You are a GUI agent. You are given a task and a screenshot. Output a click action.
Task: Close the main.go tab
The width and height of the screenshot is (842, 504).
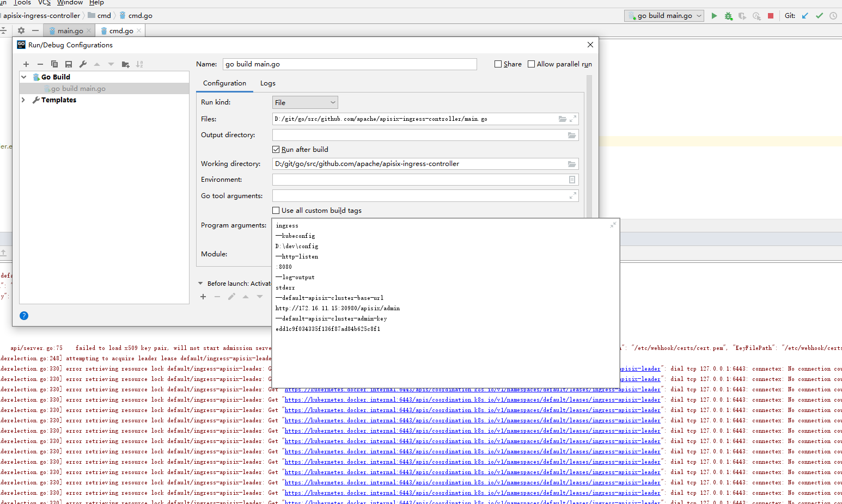coord(89,31)
